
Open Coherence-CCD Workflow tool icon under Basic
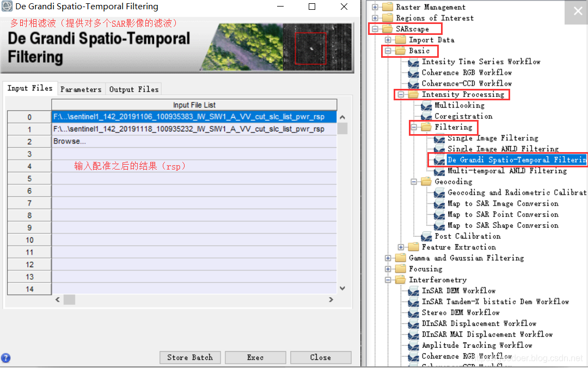tap(414, 84)
